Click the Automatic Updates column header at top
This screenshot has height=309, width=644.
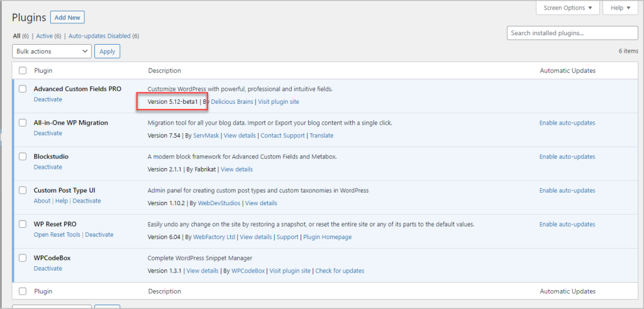point(568,70)
